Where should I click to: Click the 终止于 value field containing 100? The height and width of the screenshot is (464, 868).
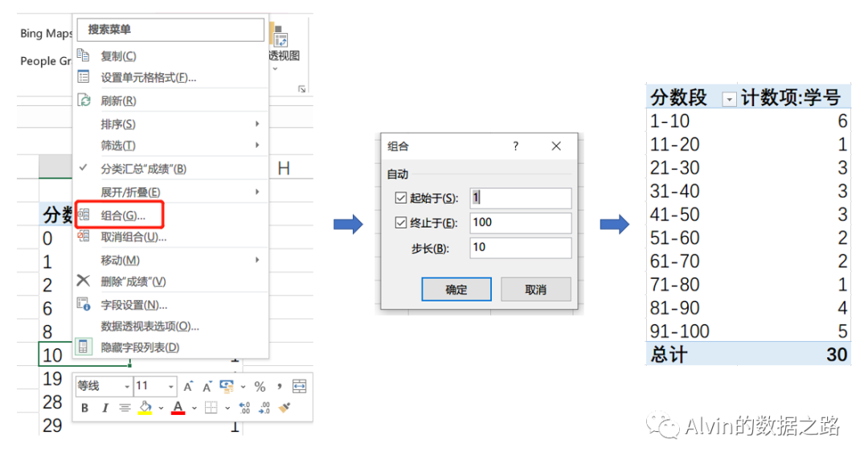coord(520,223)
